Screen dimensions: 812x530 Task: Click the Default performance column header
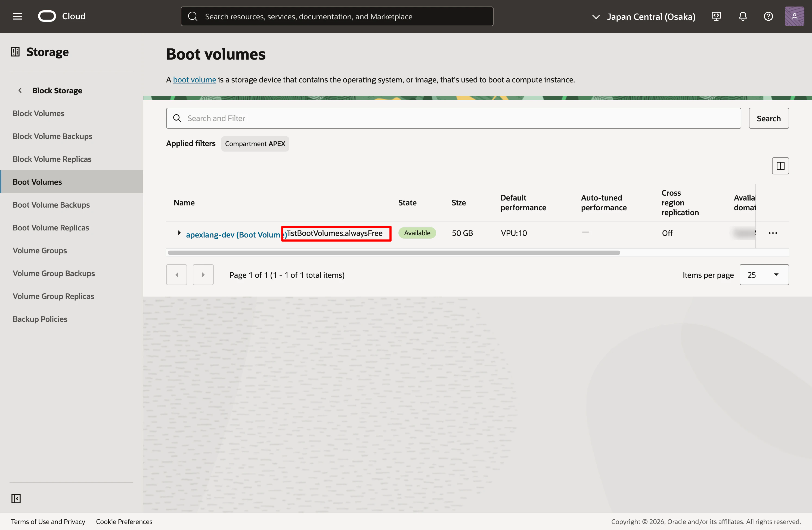(523, 203)
